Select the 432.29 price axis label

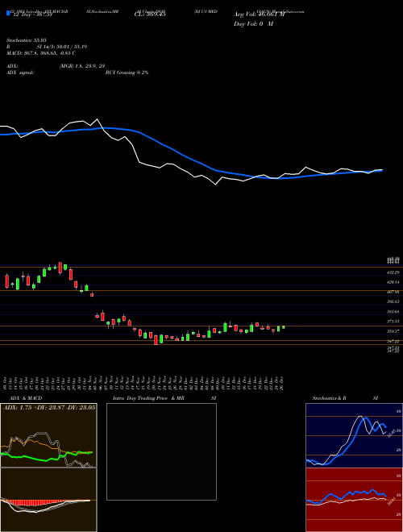tap(393, 272)
